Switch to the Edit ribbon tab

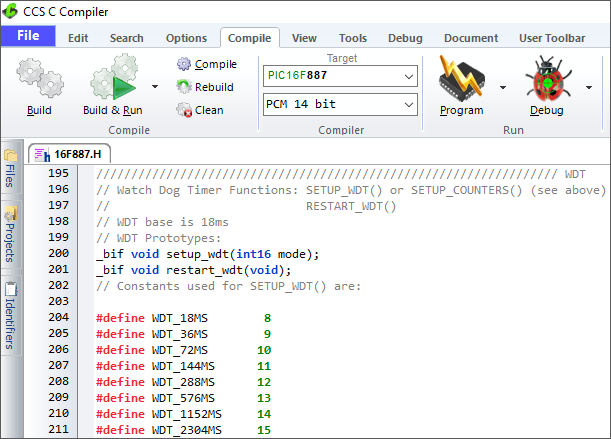coord(78,38)
